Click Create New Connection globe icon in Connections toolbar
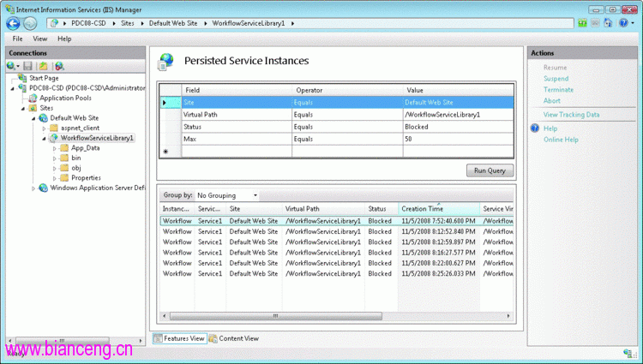This screenshot has height=364, width=643. [11, 66]
